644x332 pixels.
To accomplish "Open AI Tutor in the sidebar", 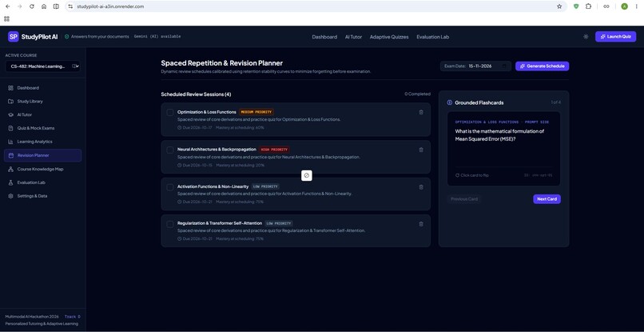I will pos(42,114).
